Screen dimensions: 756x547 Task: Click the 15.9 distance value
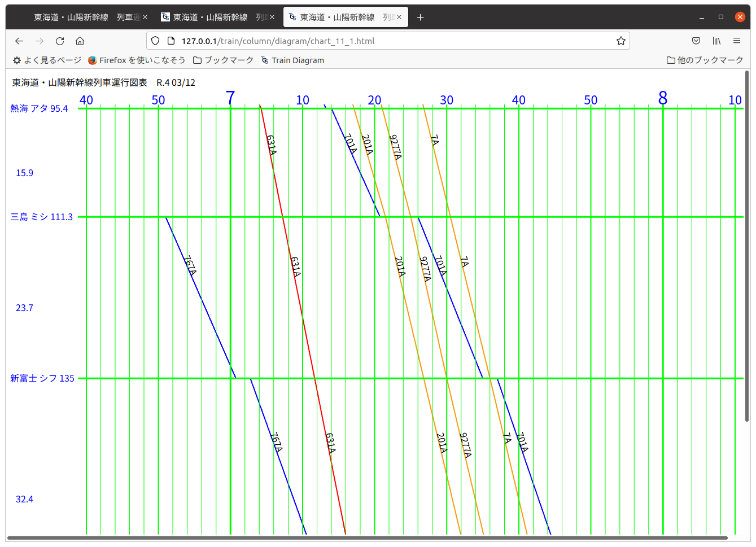coord(24,173)
